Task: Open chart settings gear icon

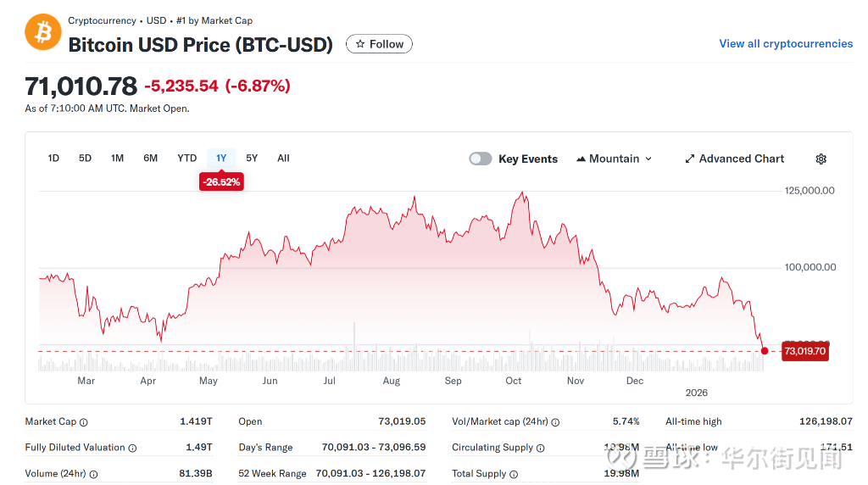Action: point(821,159)
